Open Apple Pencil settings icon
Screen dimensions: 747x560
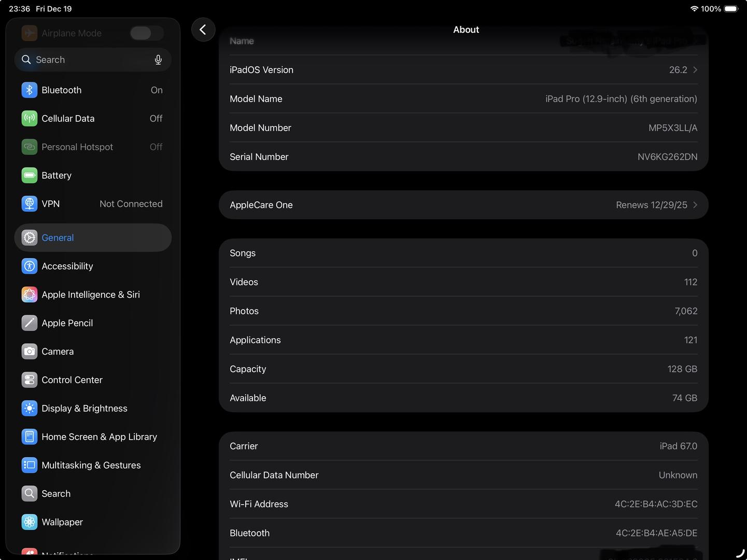click(x=30, y=323)
